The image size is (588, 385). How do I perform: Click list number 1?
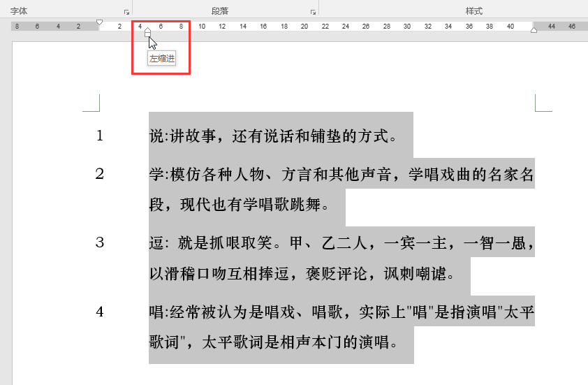[99, 136]
